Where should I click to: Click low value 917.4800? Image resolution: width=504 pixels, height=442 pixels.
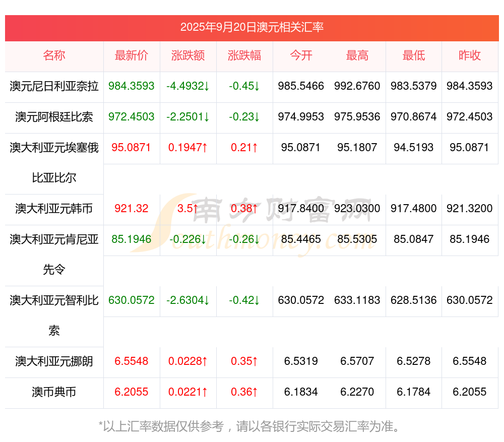tap(414, 209)
